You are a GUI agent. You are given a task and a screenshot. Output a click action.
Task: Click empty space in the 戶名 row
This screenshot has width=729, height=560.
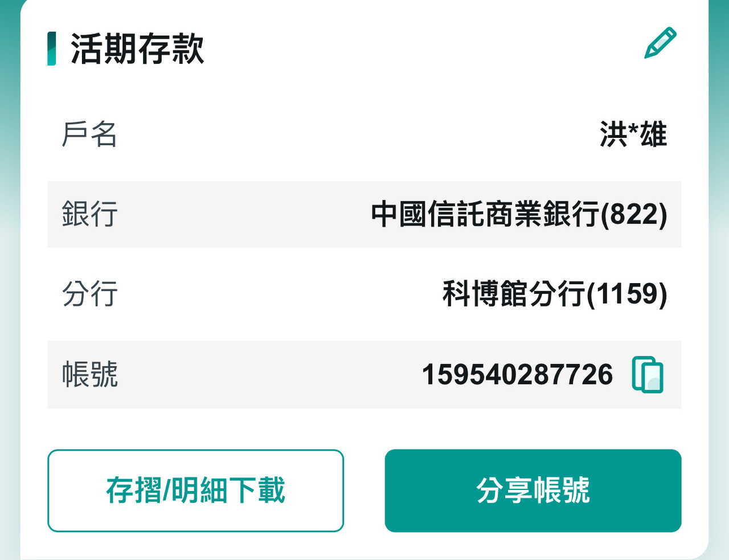click(x=342, y=134)
